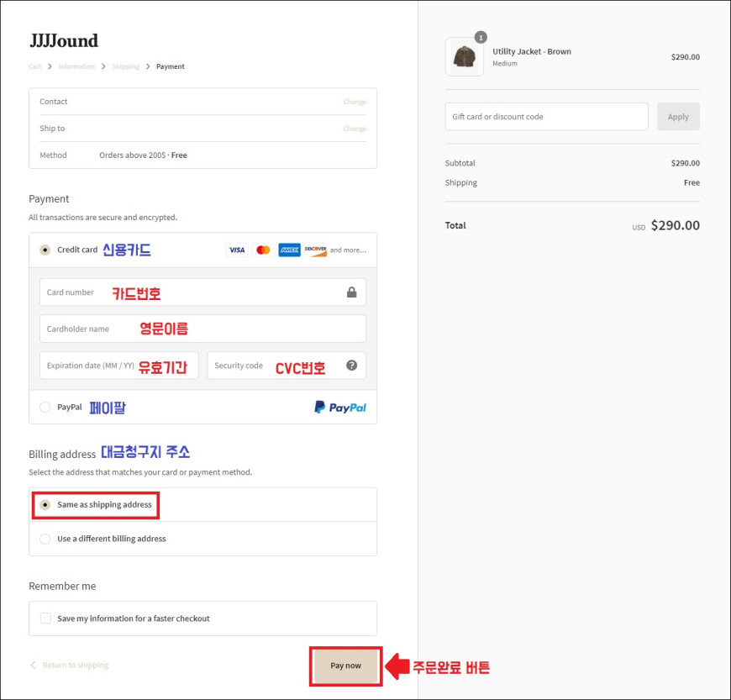Click the 'and more...' card types text
Screen dimensions: 731x700
point(348,250)
